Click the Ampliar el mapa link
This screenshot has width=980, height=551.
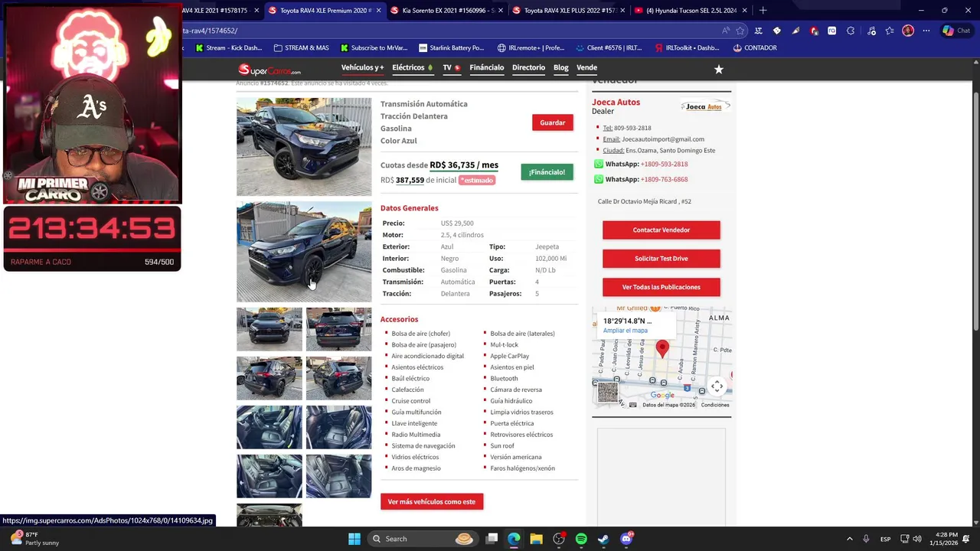626,331
